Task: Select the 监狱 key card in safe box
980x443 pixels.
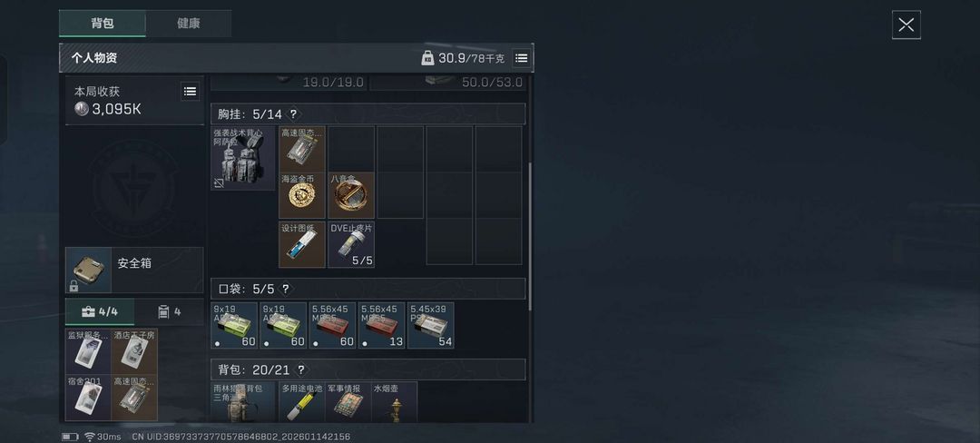Action: tap(88, 352)
